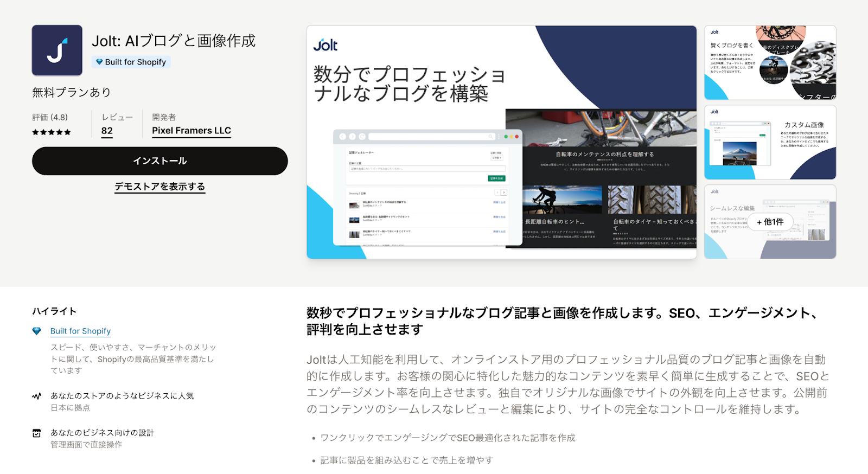Open the main blog builder screenshot
Image resolution: width=868 pixels, height=474 pixels.
502,142
